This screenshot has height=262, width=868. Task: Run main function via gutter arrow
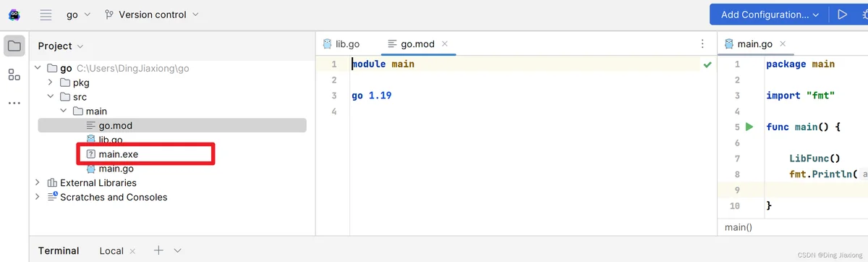coord(749,127)
